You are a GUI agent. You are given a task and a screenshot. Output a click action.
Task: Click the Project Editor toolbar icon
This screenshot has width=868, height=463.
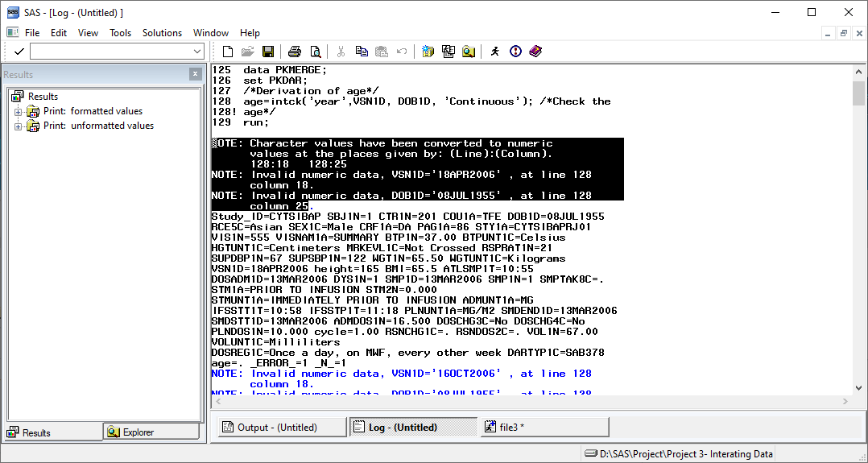pyautogui.click(x=448, y=52)
